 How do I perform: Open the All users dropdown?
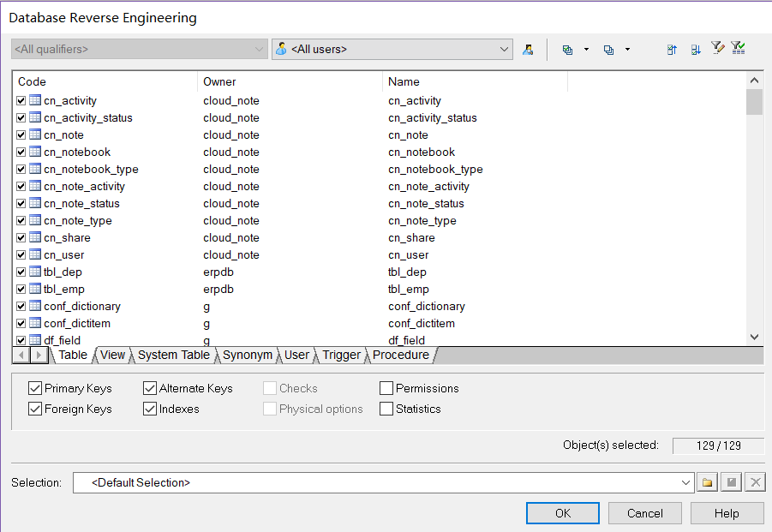click(504, 50)
